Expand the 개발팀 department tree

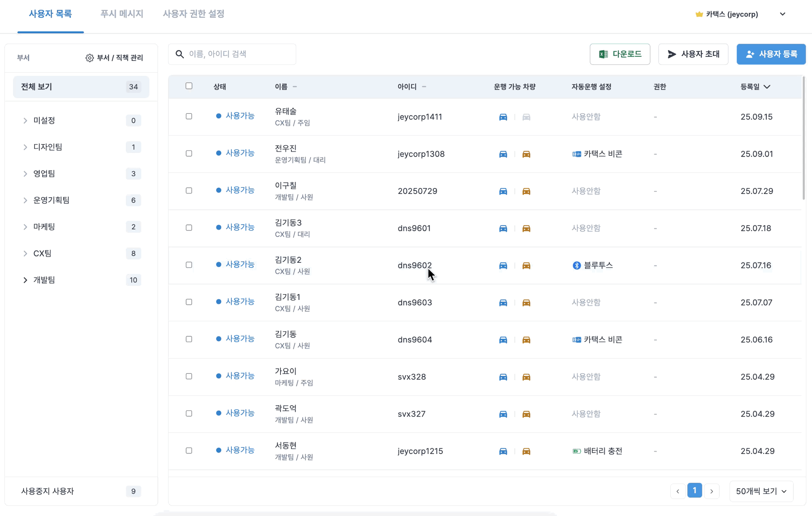[25, 280]
